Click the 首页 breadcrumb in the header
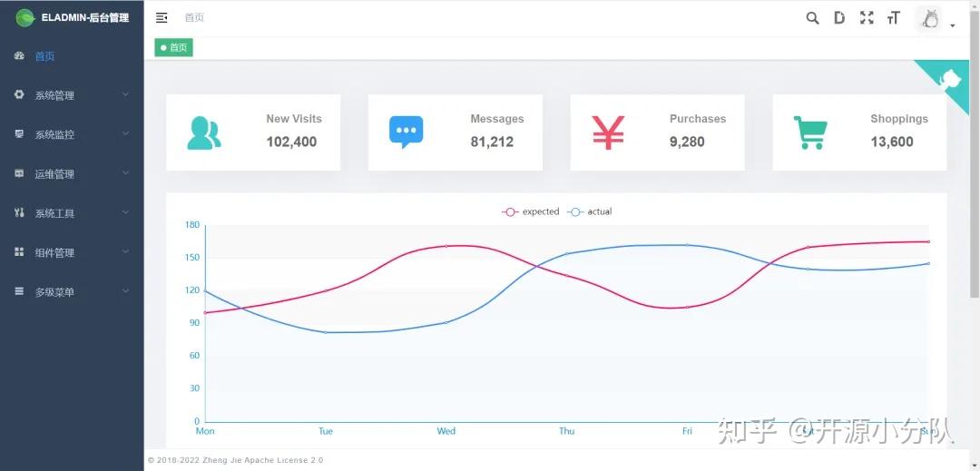 tap(194, 18)
